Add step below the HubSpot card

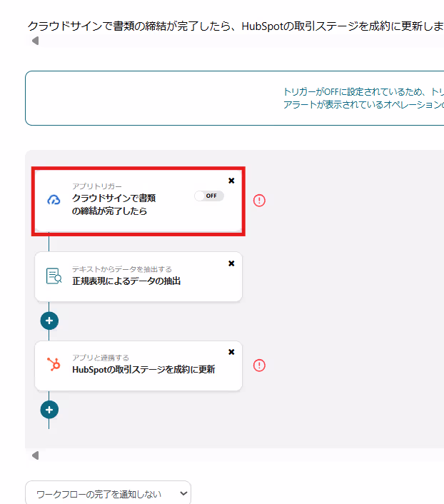pyautogui.click(x=49, y=410)
